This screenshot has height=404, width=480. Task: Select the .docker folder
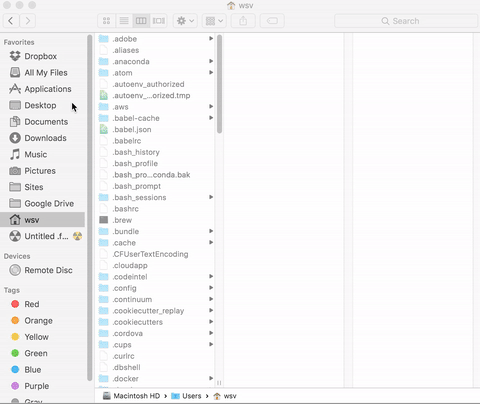coord(155,379)
